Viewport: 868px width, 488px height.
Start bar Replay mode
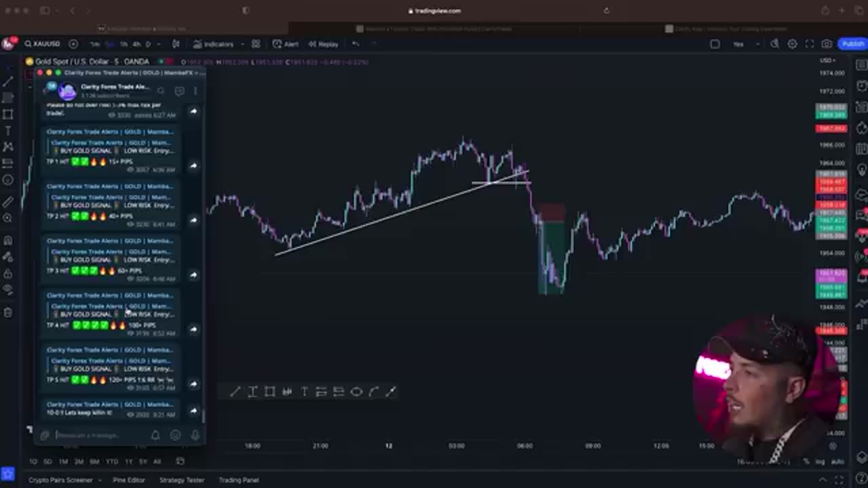[x=323, y=44]
